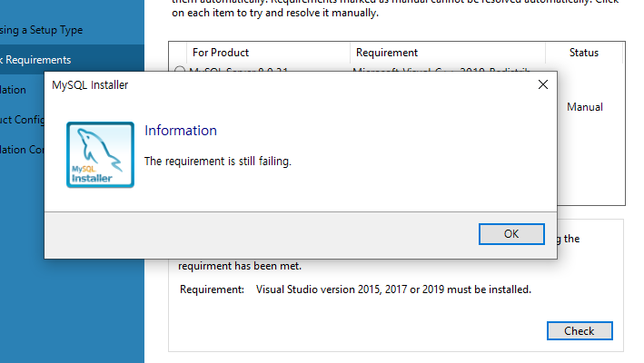Click the For Product column header

coord(221,53)
